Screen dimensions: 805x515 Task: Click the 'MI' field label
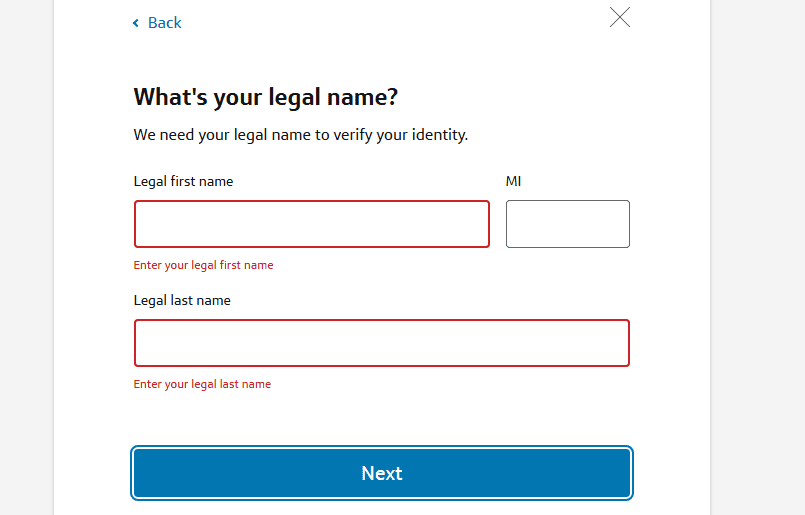(x=513, y=181)
